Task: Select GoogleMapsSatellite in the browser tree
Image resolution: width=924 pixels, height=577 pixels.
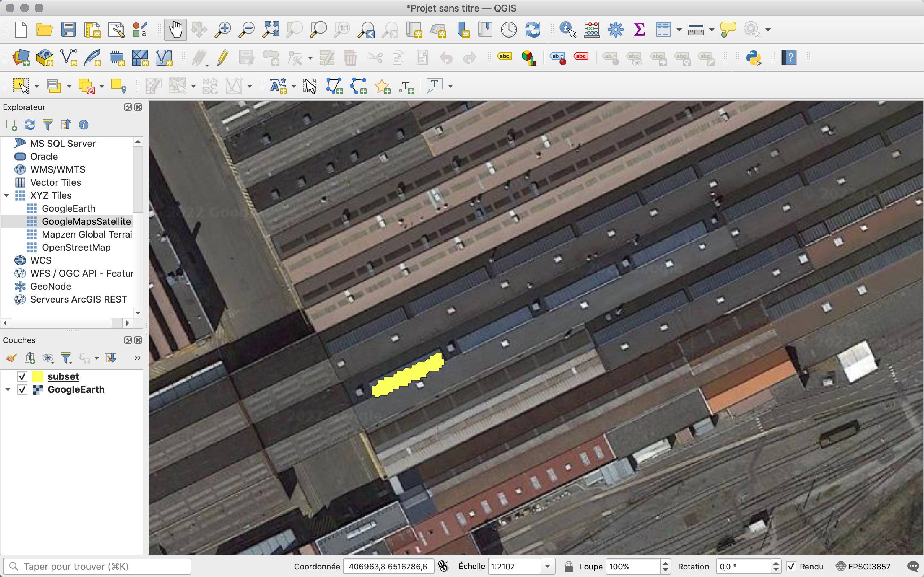Action: (x=86, y=221)
